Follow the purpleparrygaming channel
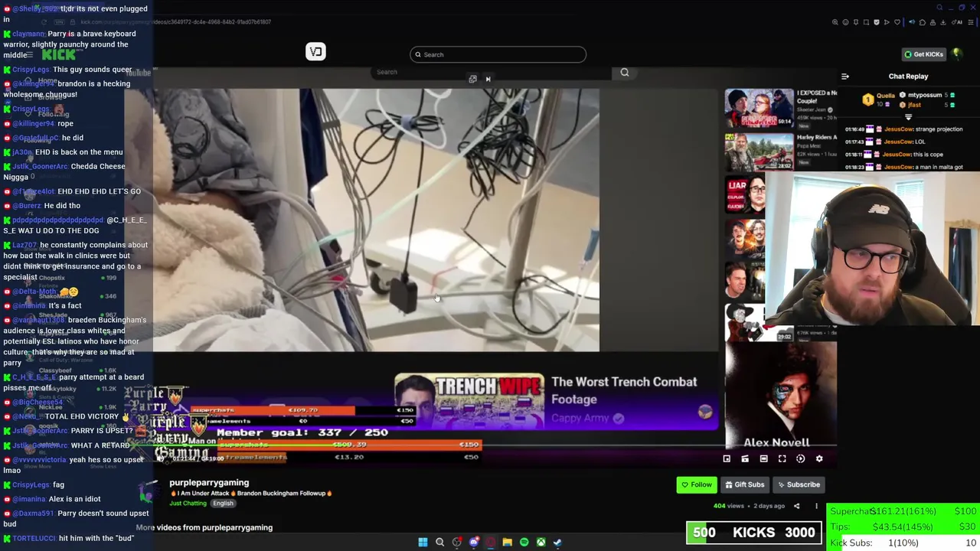 click(697, 484)
